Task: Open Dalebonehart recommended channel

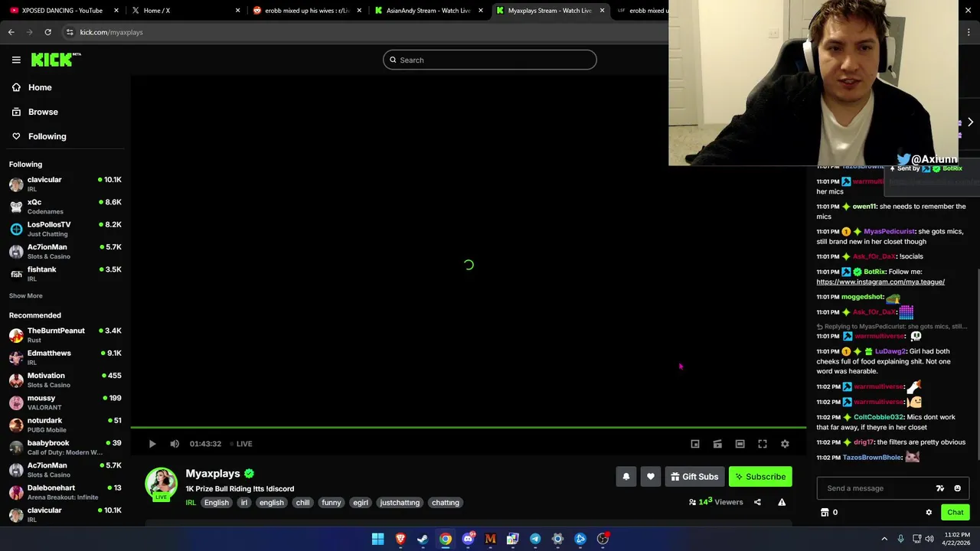Action: pyautogui.click(x=65, y=492)
